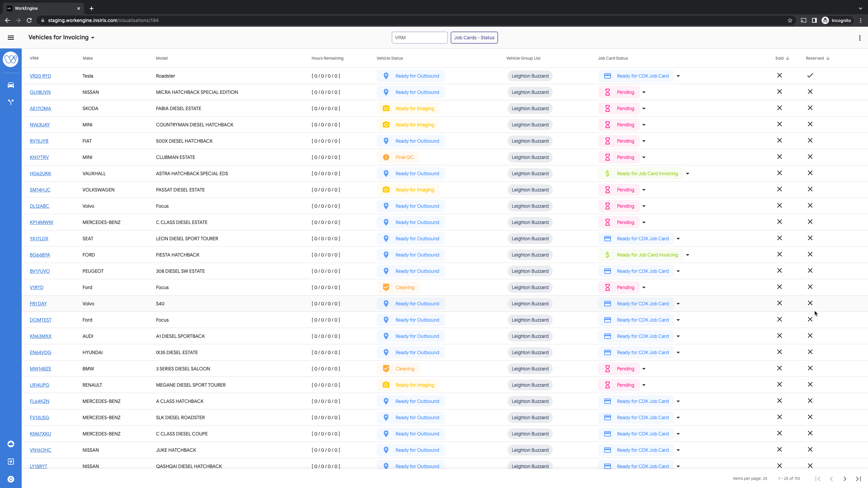Open the three-dot options menu of the page
The height and width of the screenshot is (488, 868).
[860, 38]
